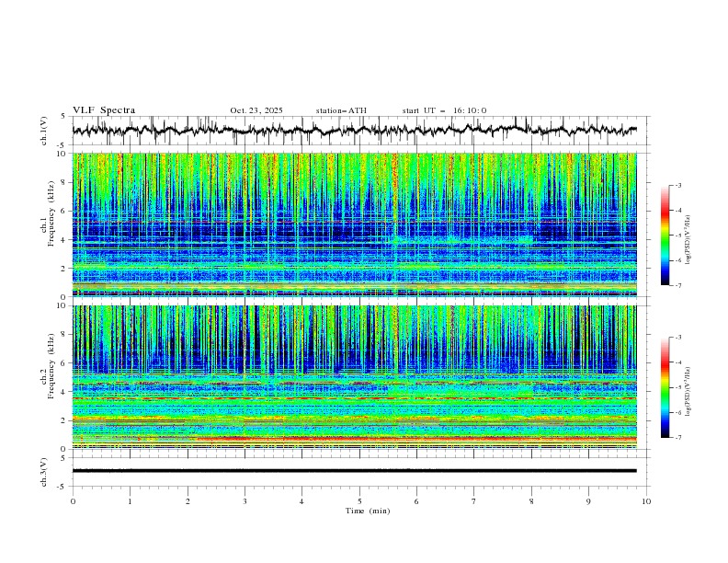Click the ch.1 voltage waveform trace
This screenshot has width=728, height=563.
coord(354,131)
